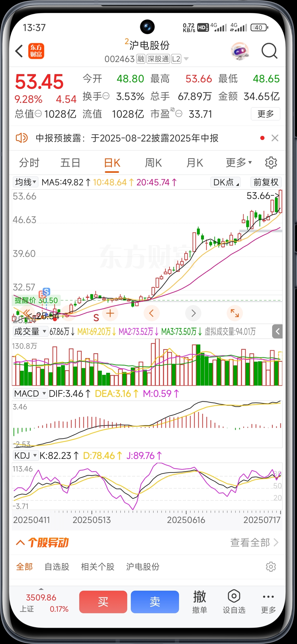Switch to the 月K tab
This screenshot has height=644, width=297.
[x=195, y=163]
